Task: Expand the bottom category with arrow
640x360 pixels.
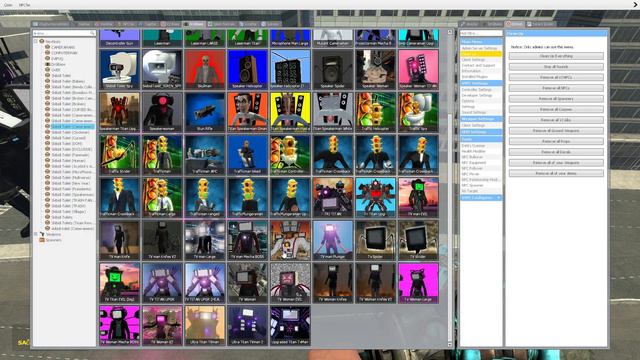Action: tap(481, 198)
